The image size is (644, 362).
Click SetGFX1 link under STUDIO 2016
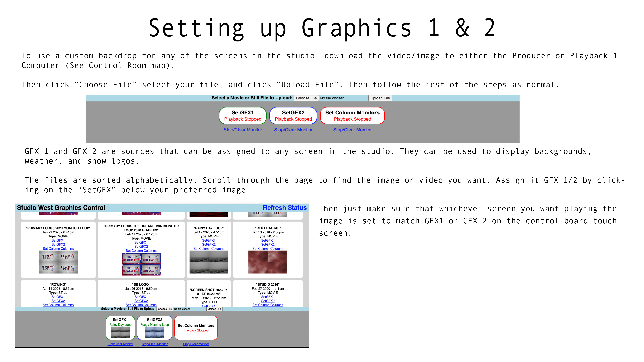coord(268,297)
